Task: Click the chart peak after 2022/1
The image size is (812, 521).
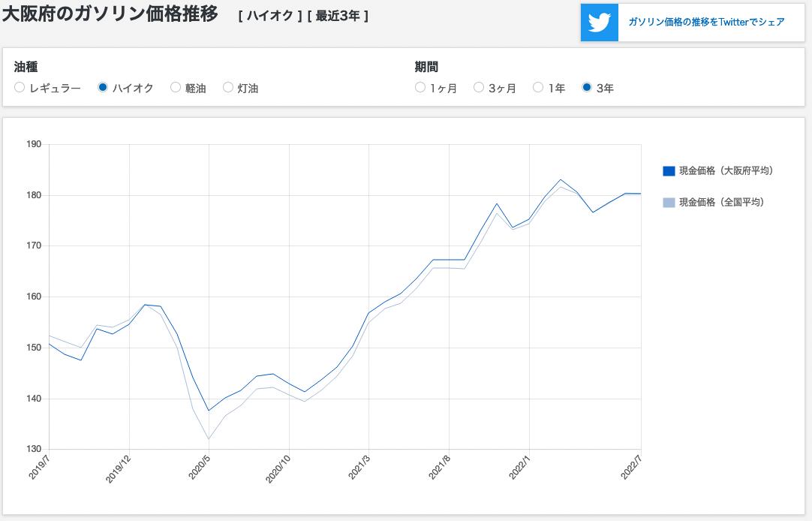Action: click(561, 179)
